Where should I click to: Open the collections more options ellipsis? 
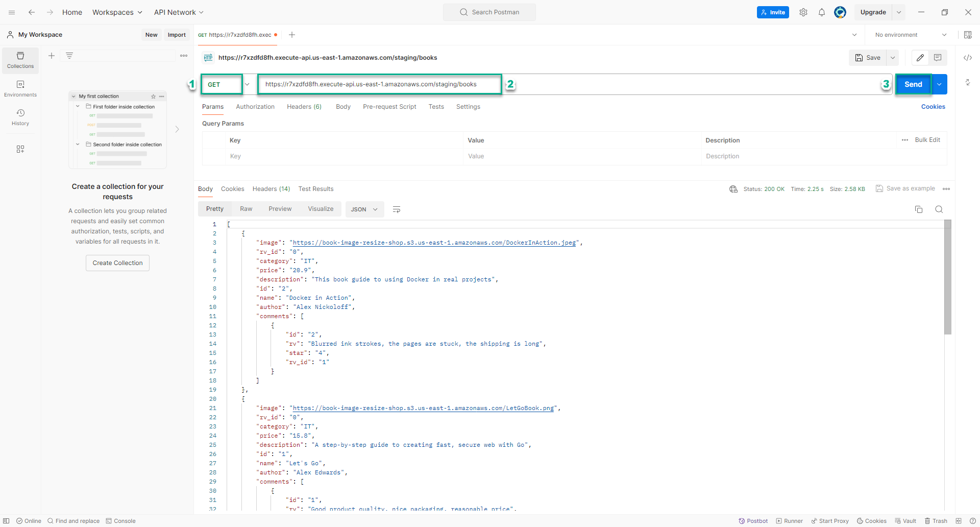click(x=184, y=56)
